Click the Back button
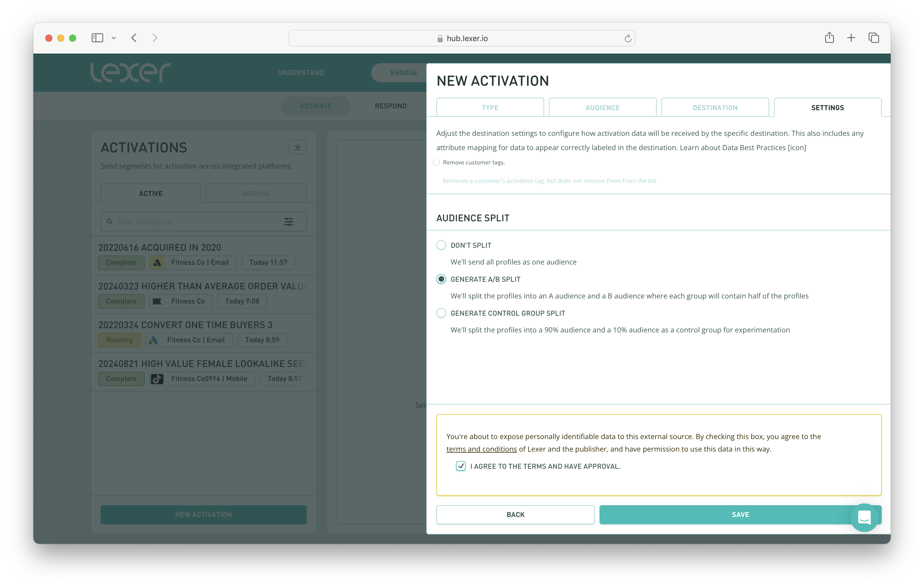The image size is (924, 588). point(515,515)
